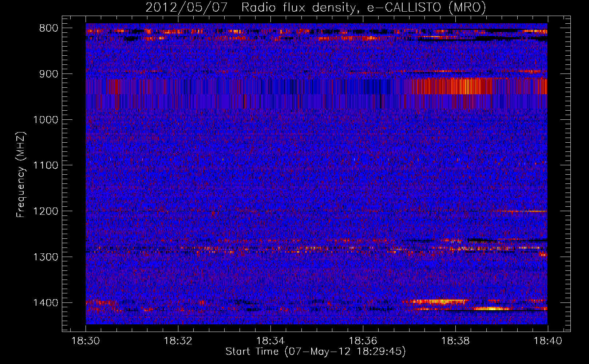Click the 18:30 time tick label
The image size is (589, 364).
(x=86, y=341)
